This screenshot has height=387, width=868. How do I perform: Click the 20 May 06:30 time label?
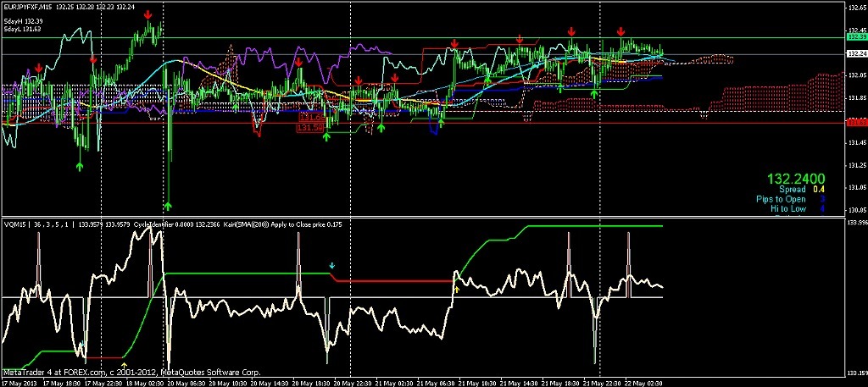tap(186, 383)
